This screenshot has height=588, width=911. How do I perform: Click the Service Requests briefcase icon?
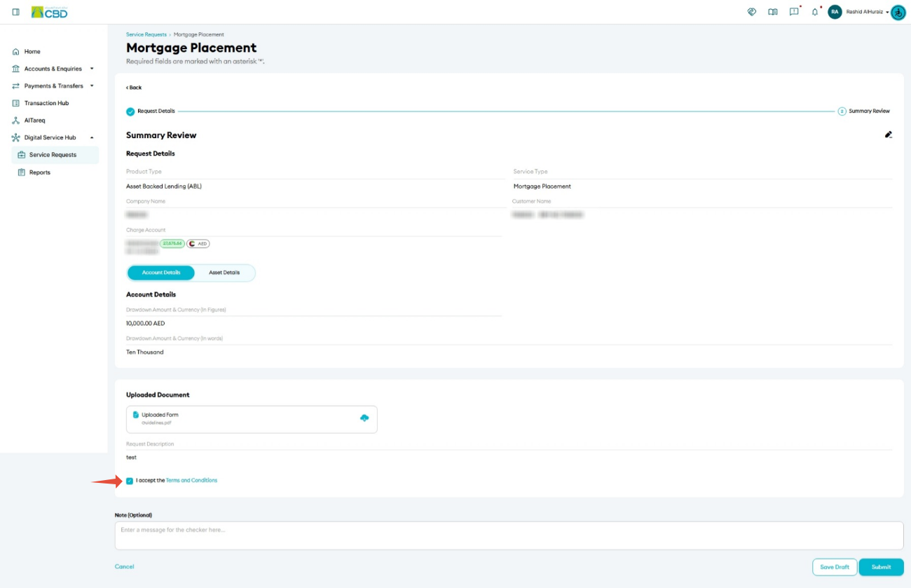21,155
